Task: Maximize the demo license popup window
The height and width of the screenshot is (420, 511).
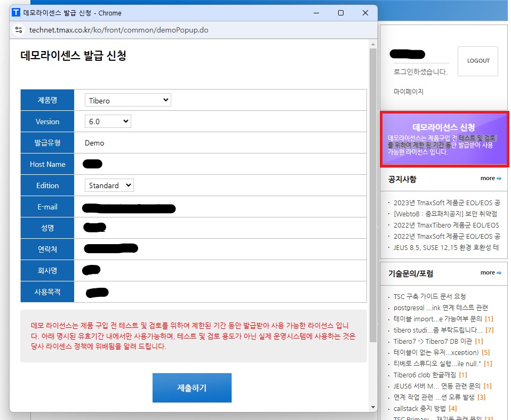Action: (x=340, y=13)
